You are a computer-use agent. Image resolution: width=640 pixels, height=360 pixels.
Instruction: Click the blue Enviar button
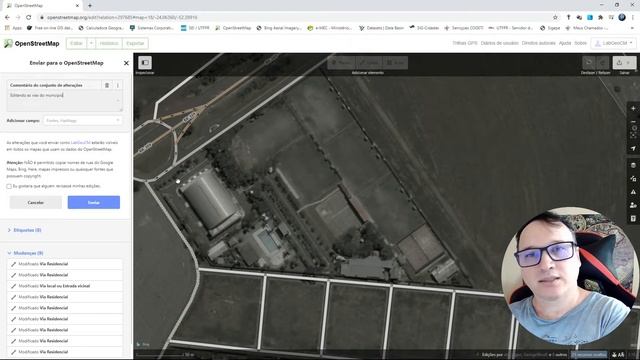click(94, 202)
